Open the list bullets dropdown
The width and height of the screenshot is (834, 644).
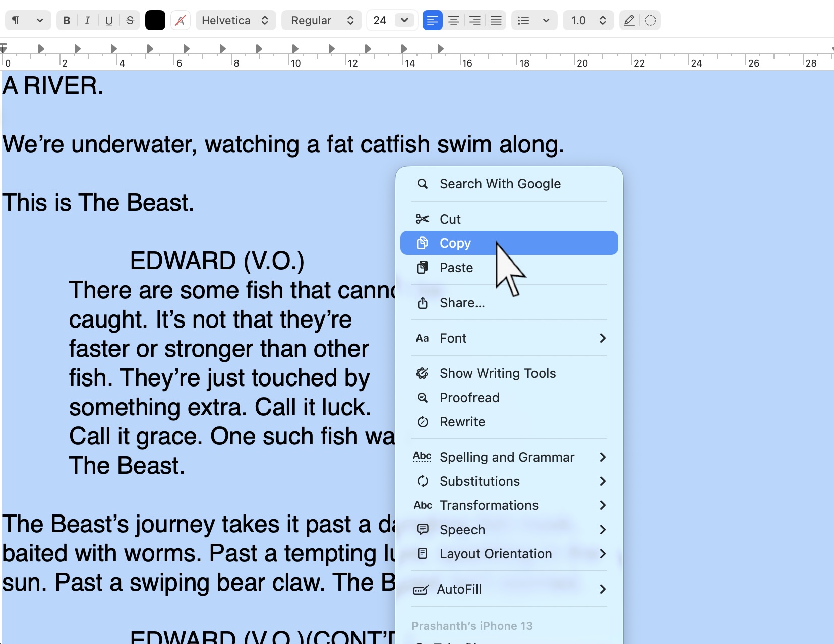533,21
